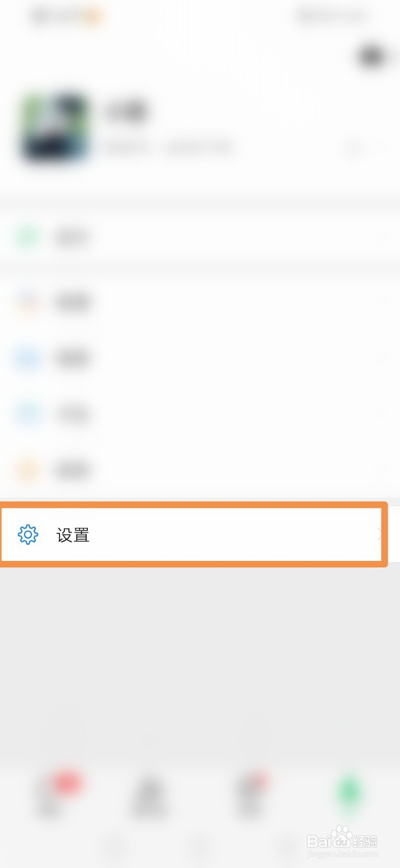Tap the blurred light-blue list icon

[x=27, y=414]
